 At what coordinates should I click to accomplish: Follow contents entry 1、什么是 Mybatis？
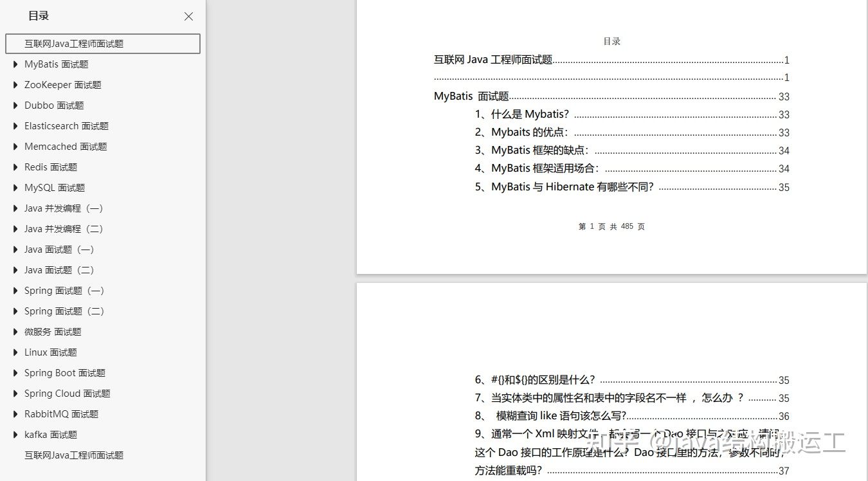632,114
